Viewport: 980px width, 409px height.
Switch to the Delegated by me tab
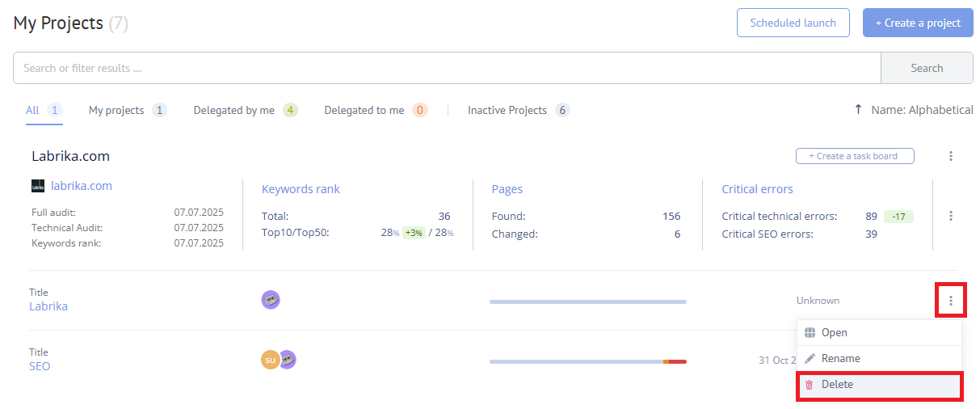tap(234, 110)
